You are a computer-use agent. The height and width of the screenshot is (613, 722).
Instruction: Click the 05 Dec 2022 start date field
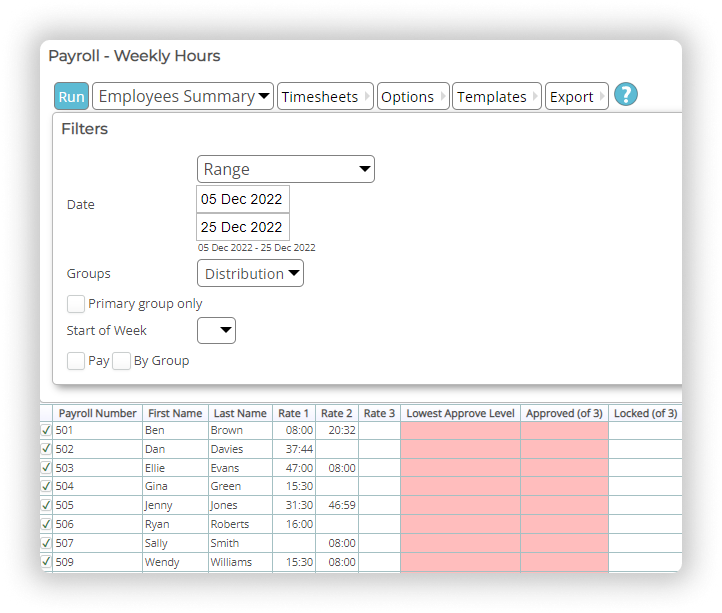243,199
